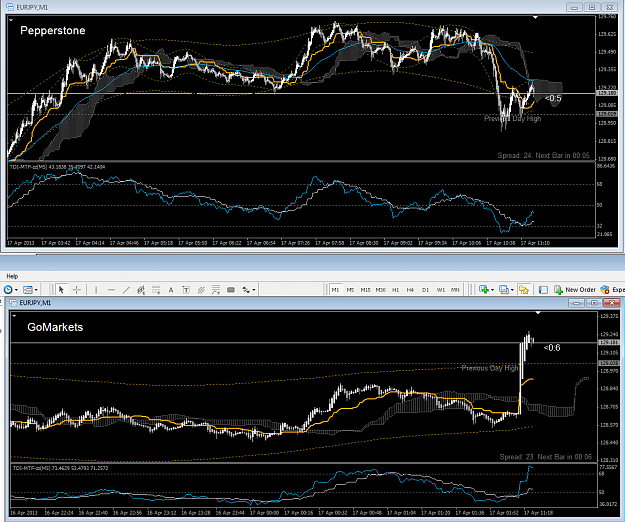Click the Pepperstone EURJPY,M1 title bar icon
Screen dimensions: 625x522
pyautogui.click(x=10, y=7)
